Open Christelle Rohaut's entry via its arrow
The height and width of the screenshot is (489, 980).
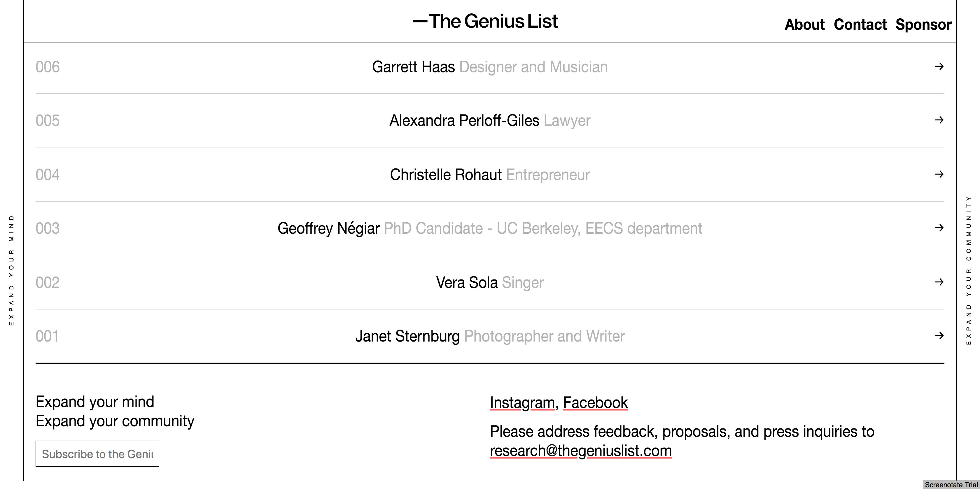(x=939, y=174)
